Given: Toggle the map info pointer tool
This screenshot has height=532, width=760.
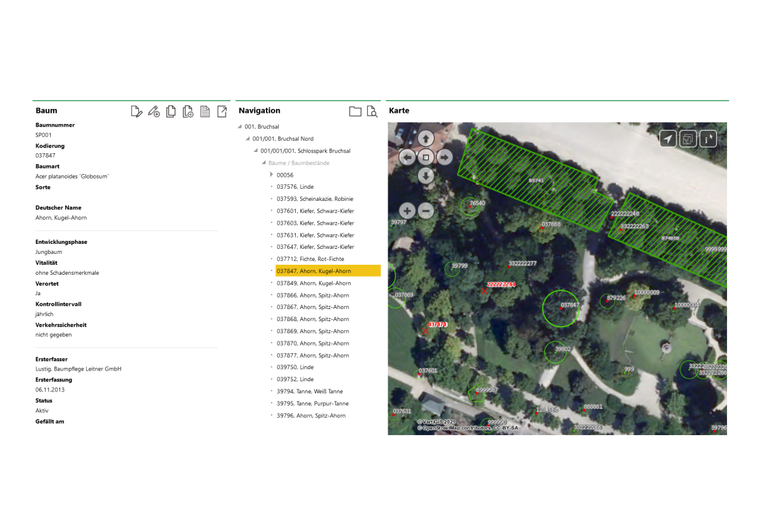Looking at the screenshot, I should [708, 139].
